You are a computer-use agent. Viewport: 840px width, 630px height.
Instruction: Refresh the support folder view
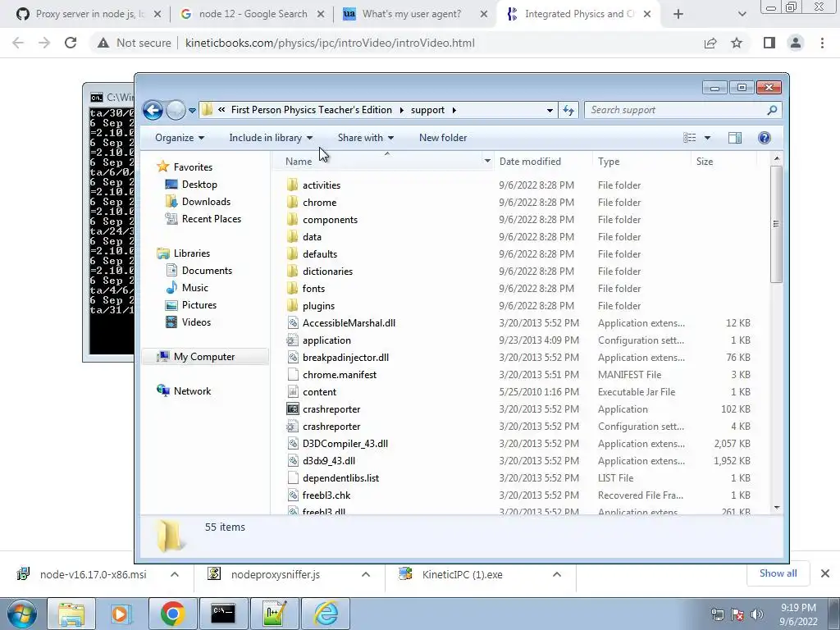568,111
